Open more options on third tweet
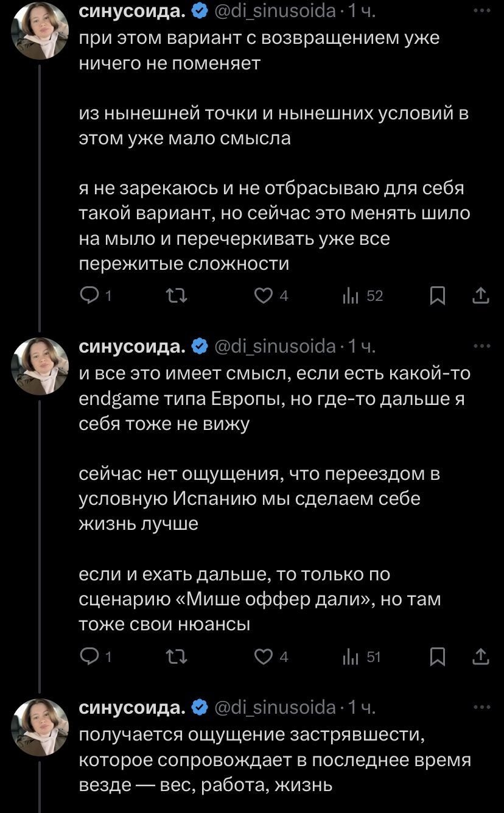The image size is (504, 813). (x=481, y=707)
